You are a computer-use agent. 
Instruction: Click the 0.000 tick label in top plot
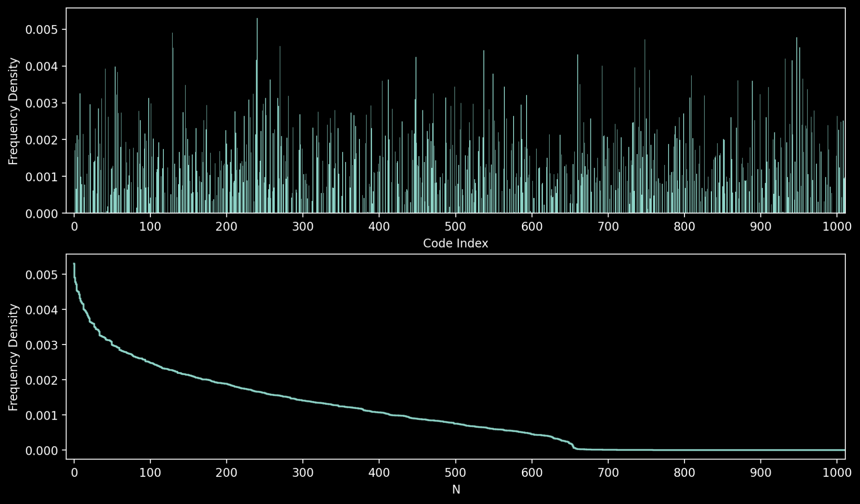click(42, 214)
